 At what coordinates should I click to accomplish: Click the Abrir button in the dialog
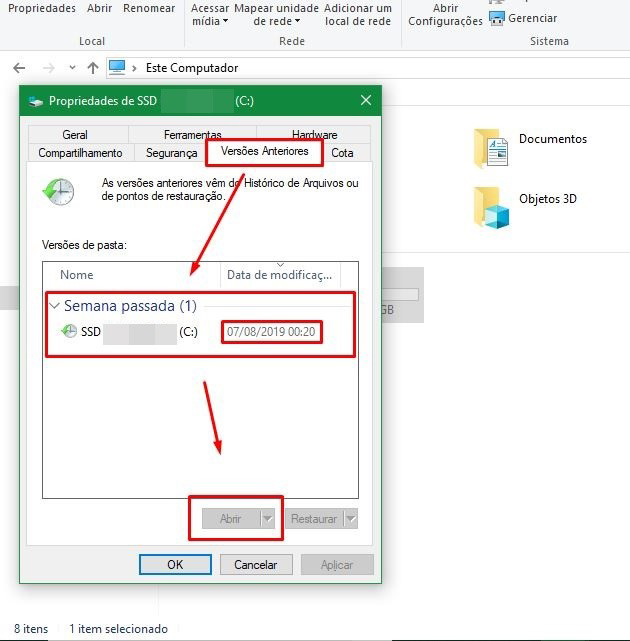[x=231, y=519]
